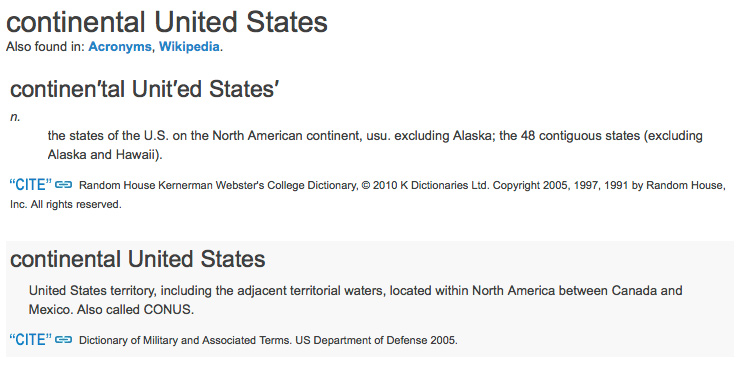This screenshot has height=383, width=755.
Task: Click the "Alaska and Hawaii)." definition line
Action: [105, 155]
